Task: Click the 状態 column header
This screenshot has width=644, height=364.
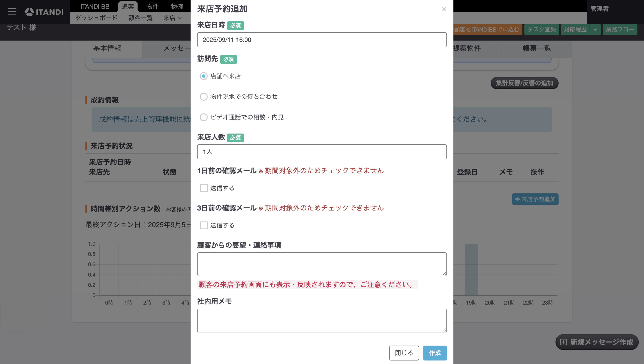Action: point(169,172)
